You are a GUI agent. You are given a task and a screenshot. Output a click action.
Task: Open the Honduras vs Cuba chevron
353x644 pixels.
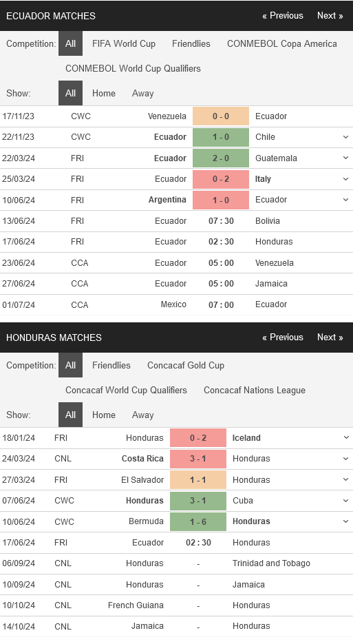345,501
